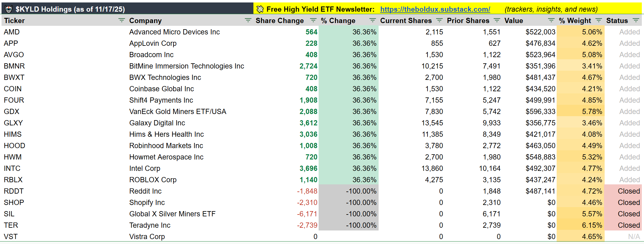The width and height of the screenshot is (644, 244).
Task: Select HIMS value $421,017
Action: [x=530, y=134]
